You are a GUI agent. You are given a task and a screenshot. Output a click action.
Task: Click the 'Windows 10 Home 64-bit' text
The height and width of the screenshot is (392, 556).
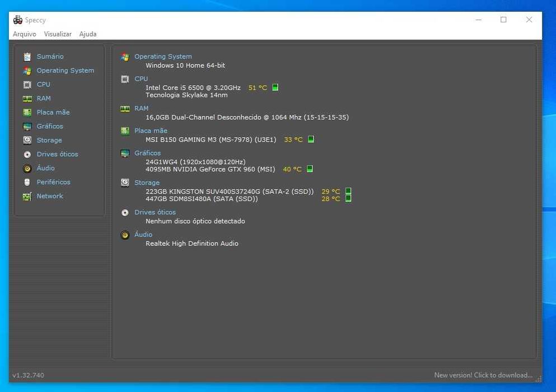click(185, 66)
